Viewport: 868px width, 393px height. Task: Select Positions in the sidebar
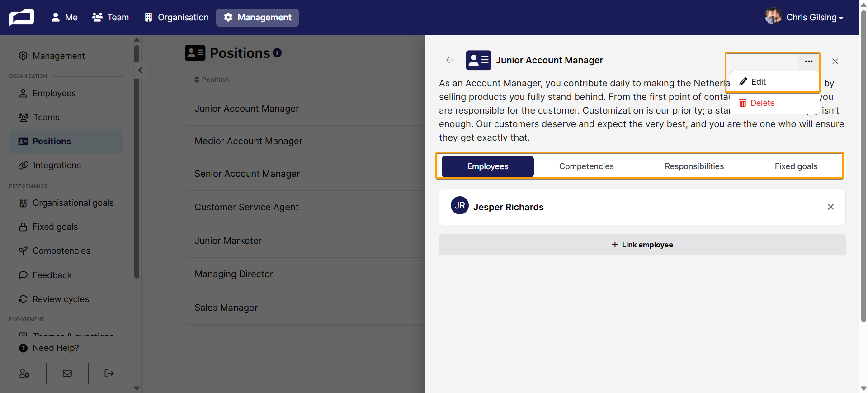[x=66, y=141]
